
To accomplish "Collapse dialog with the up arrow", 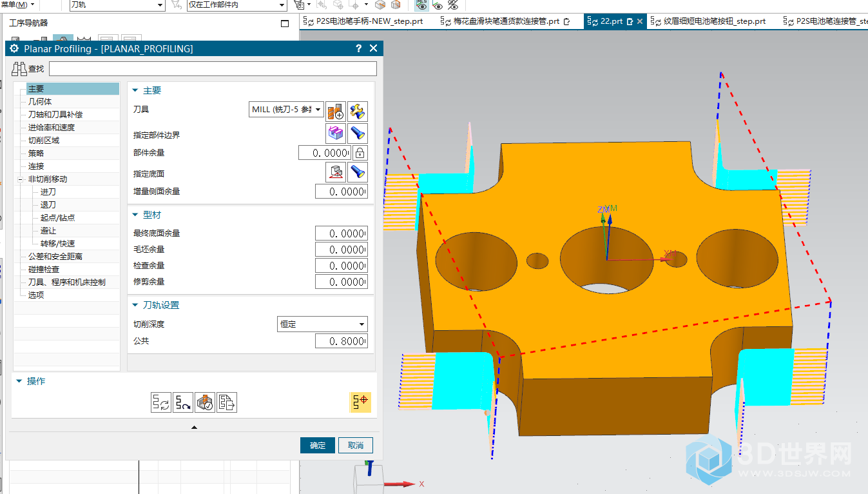I will click(x=194, y=427).
